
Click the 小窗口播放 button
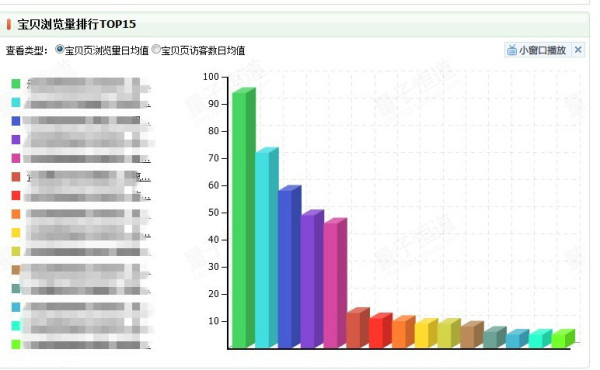(x=537, y=50)
